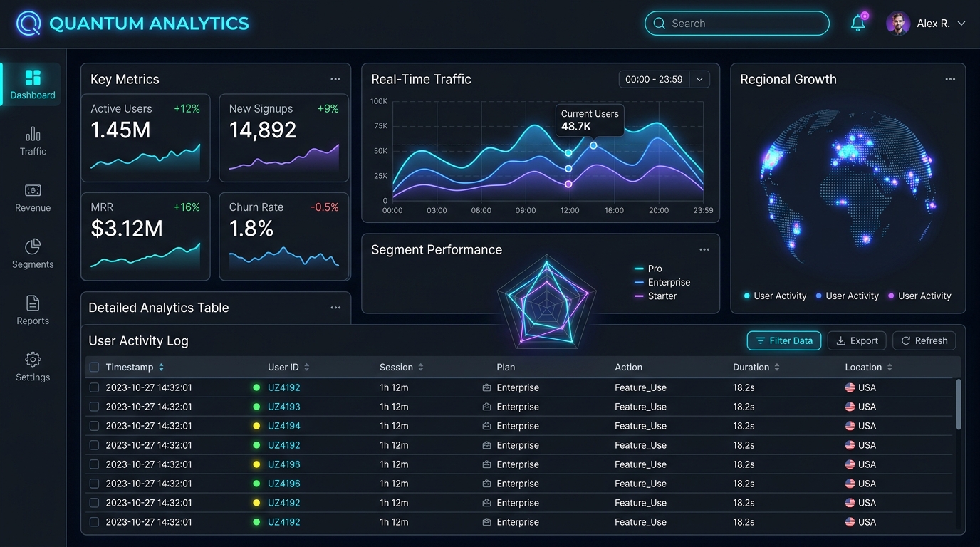Click the yellow status dot beside UZ4198
The image size is (980, 547).
pos(256,464)
